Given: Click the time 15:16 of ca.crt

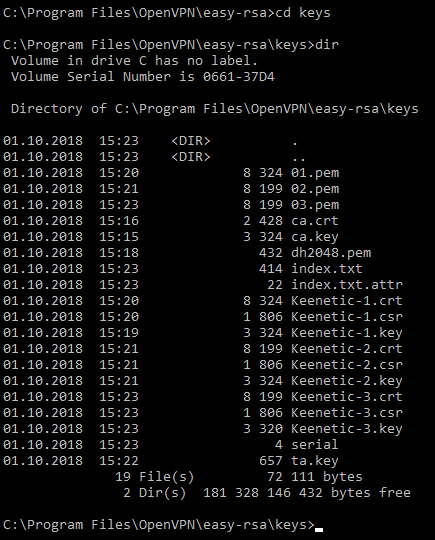Looking at the screenshot, I should click(x=119, y=221).
